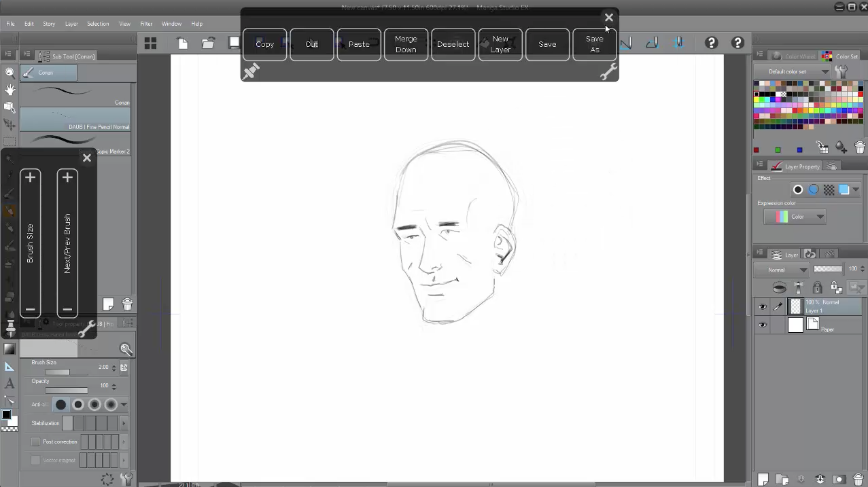
Task: Open the second help question icon
Action: 737,43
